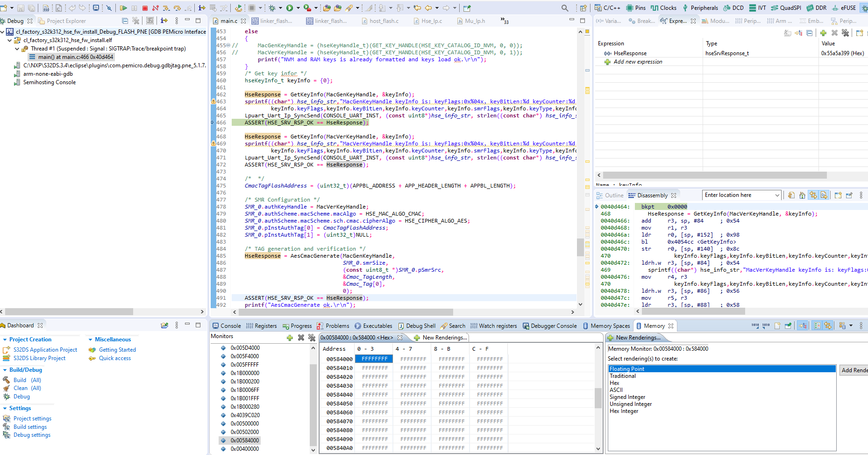The height and width of the screenshot is (455, 868).
Task: Click green plus in Expressions view toolbar
Action: 823,33
